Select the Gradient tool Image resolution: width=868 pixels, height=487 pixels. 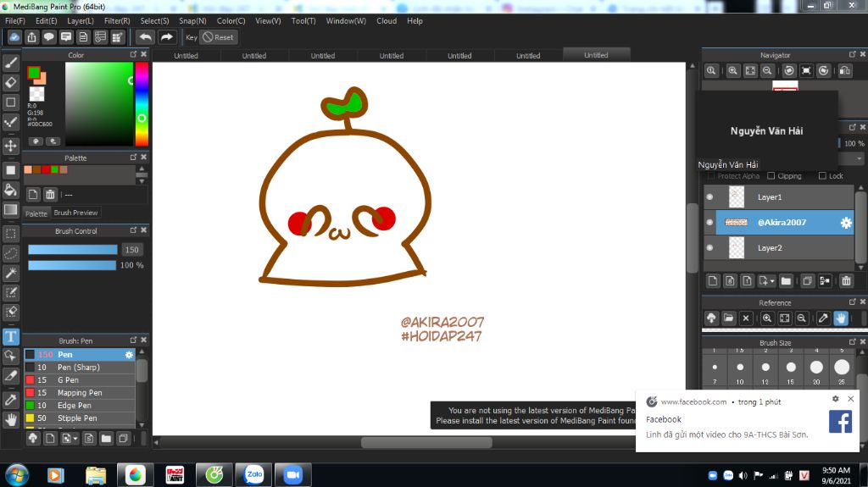(10, 210)
